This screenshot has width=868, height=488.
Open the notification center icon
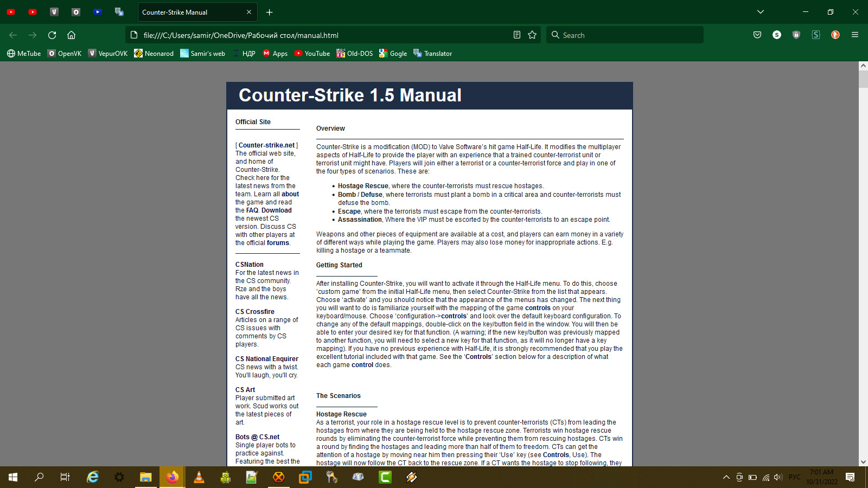coord(850,477)
